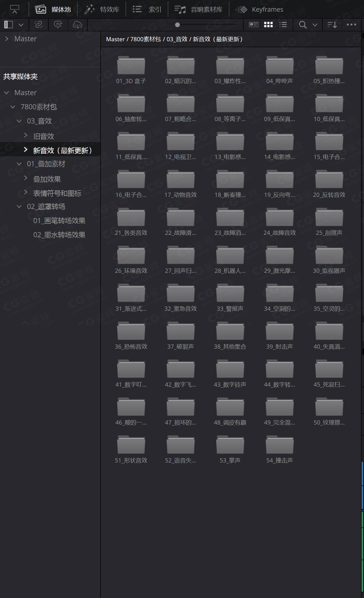Click the relink media chain icon

(x=39, y=24)
